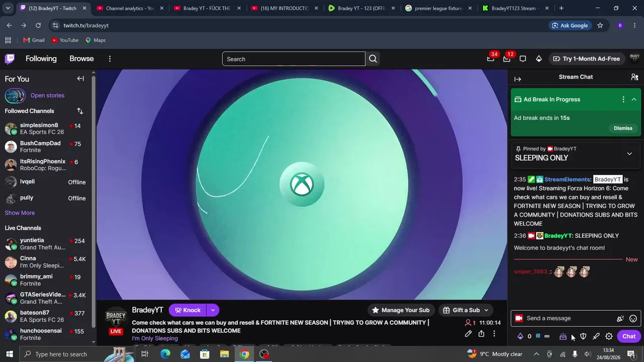Click the purple Knock button
Image resolution: width=644 pixels, height=362 pixels.
pyautogui.click(x=187, y=310)
